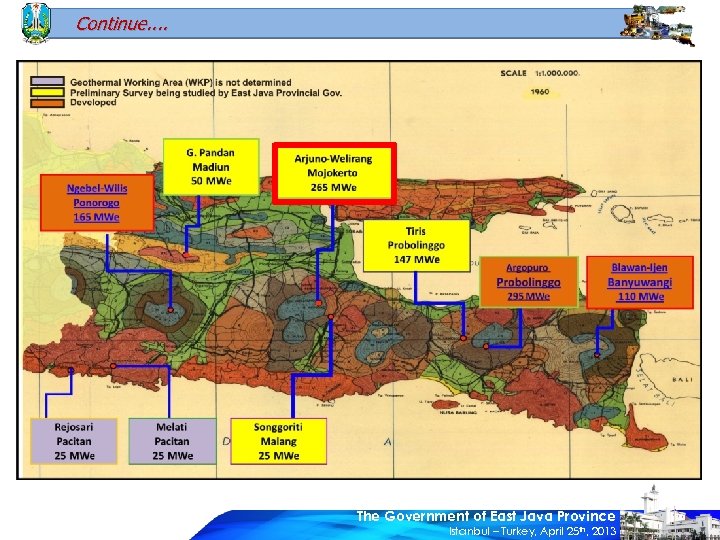Click the East Java crest logo

[x=35, y=22]
